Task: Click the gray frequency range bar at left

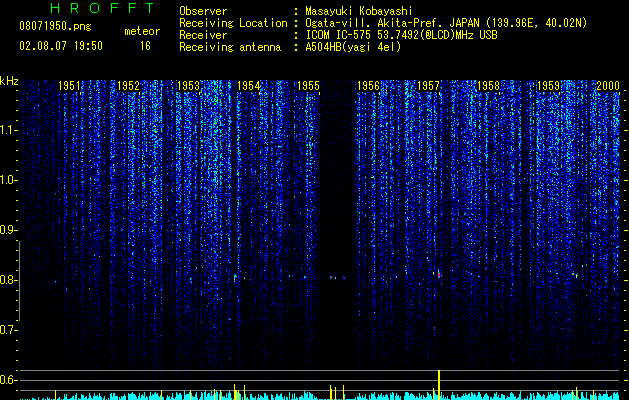Action: coord(19,280)
